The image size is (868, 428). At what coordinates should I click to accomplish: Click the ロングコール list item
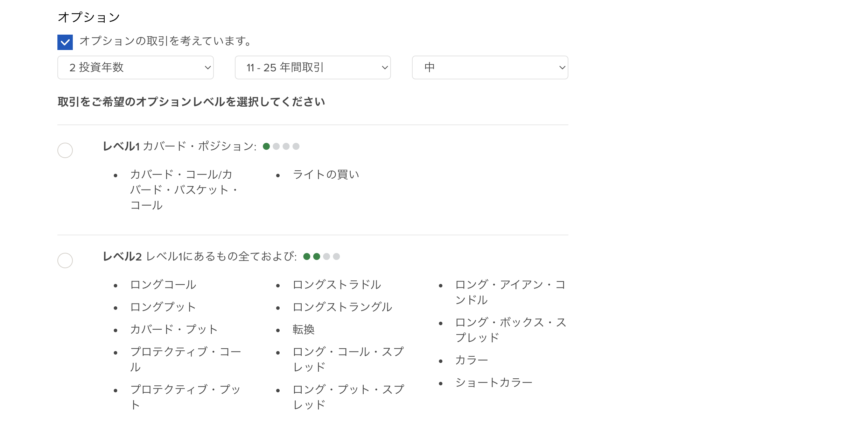(163, 285)
